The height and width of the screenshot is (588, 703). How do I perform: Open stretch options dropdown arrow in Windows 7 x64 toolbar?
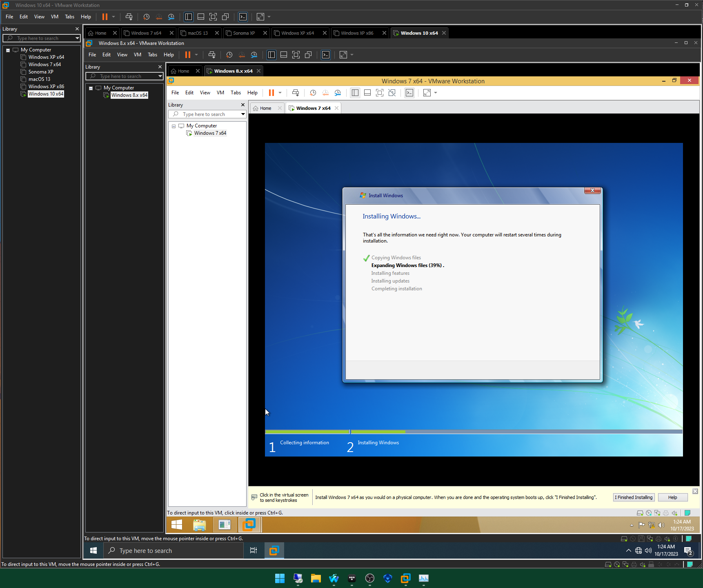[436, 93]
